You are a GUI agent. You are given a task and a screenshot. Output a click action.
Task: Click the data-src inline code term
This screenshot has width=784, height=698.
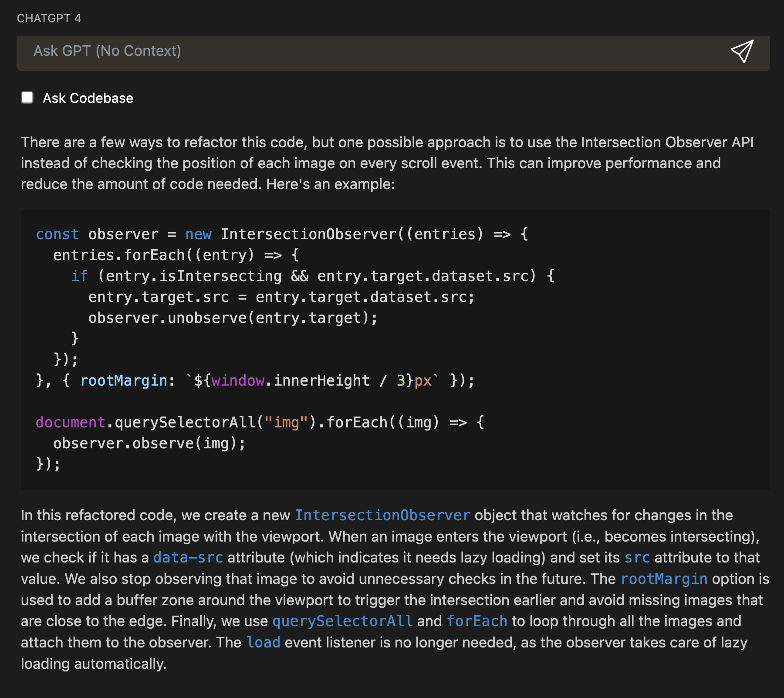188,558
